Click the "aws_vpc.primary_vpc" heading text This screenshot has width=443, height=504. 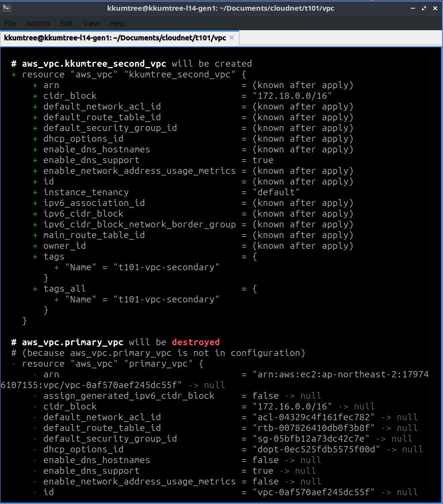point(73,342)
